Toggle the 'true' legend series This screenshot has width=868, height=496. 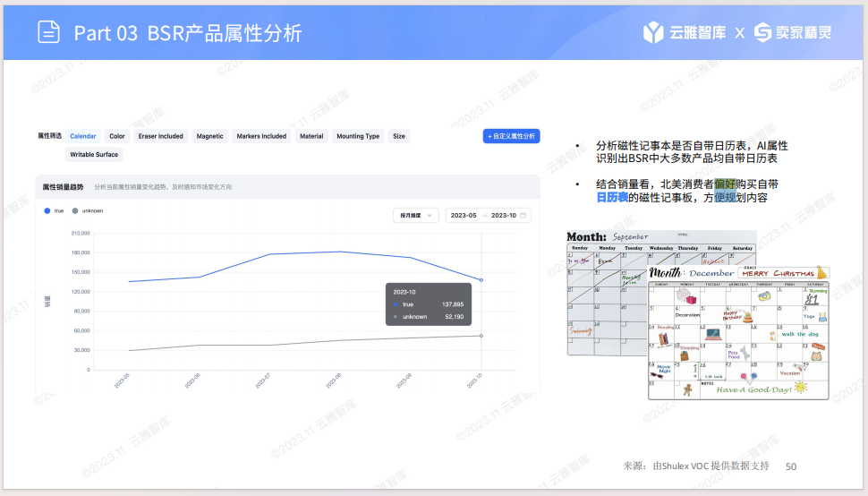tap(55, 211)
